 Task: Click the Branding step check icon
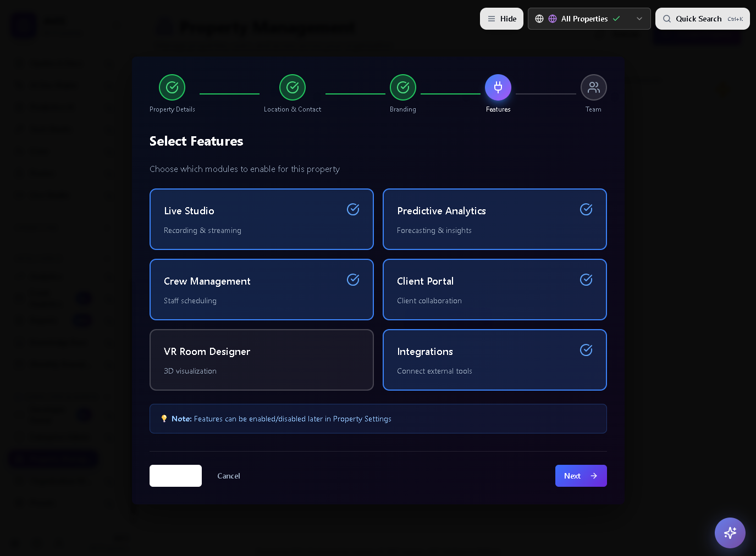click(403, 87)
